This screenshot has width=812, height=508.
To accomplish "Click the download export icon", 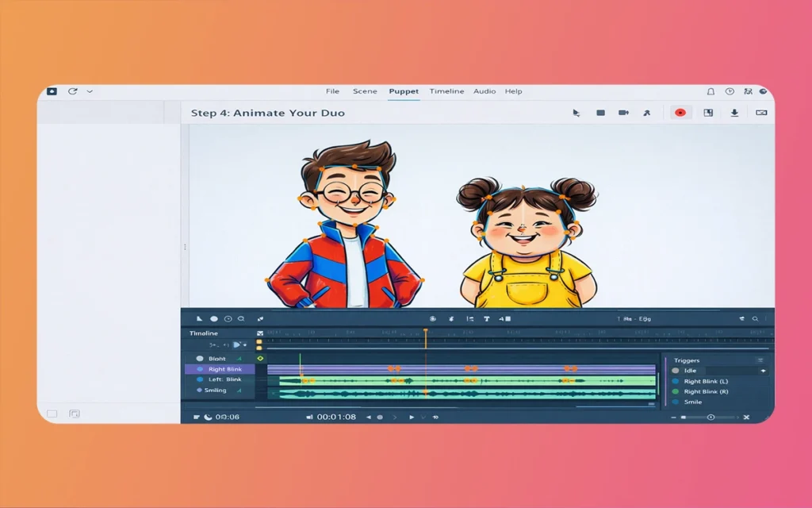I will 734,113.
